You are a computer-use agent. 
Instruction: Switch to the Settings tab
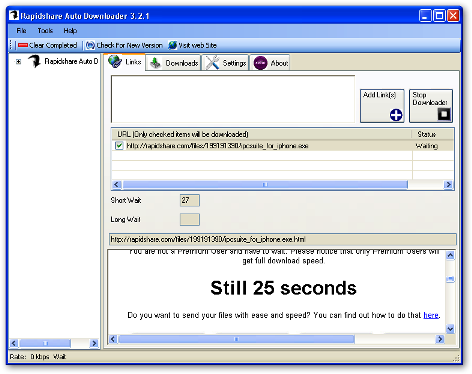pos(226,63)
